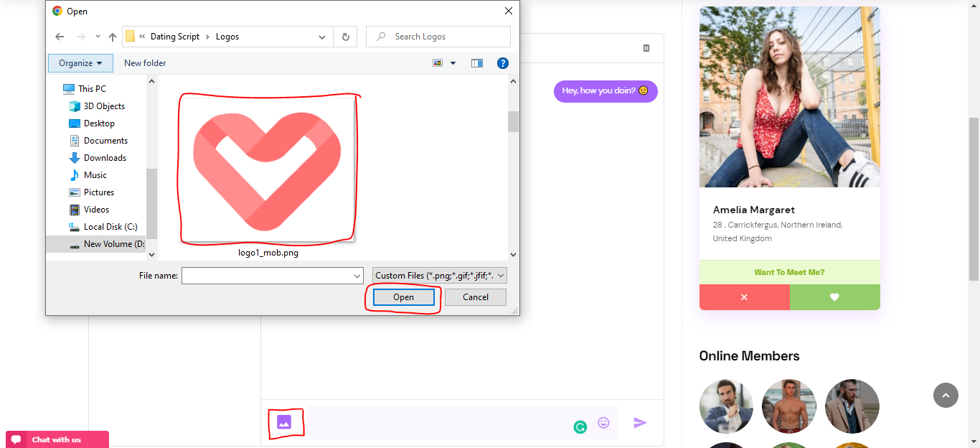980x448 pixels.
Task: Open the shirtless man online member avatar
Action: click(x=789, y=406)
